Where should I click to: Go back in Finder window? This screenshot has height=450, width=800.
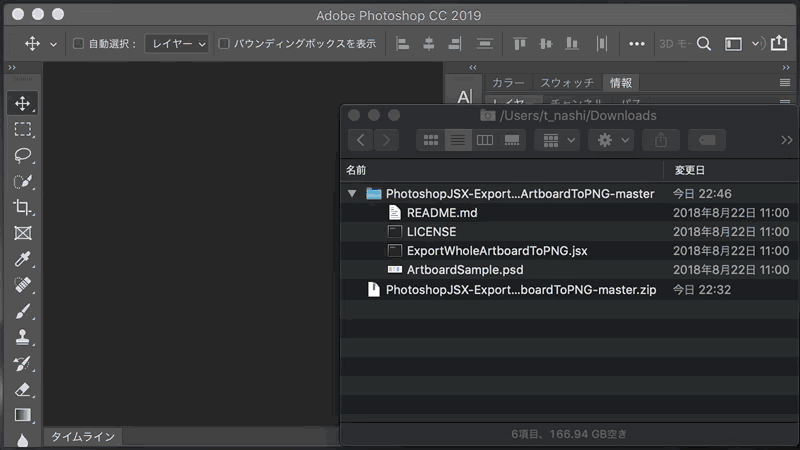360,140
